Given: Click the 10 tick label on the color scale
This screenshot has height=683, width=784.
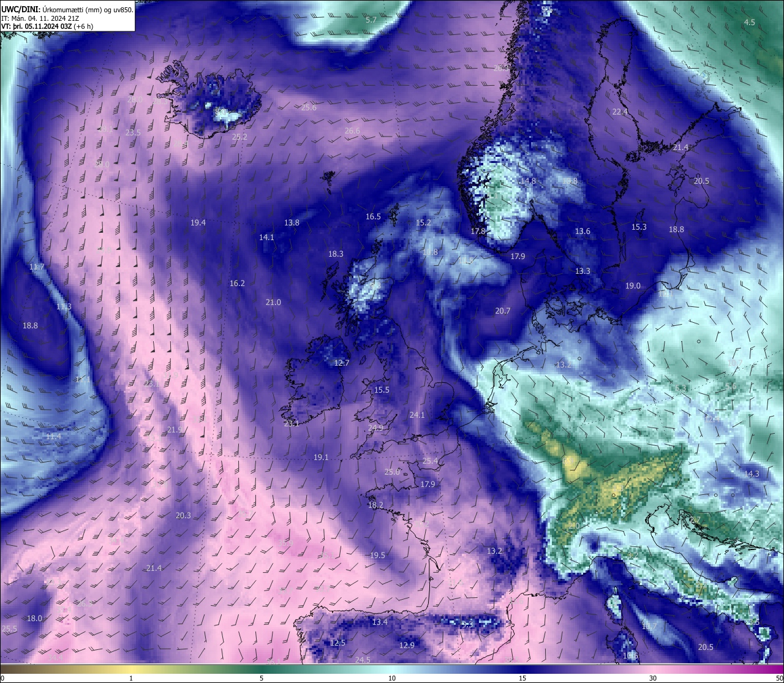Looking at the screenshot, I should pyautogui.click(x=391, y=678).
